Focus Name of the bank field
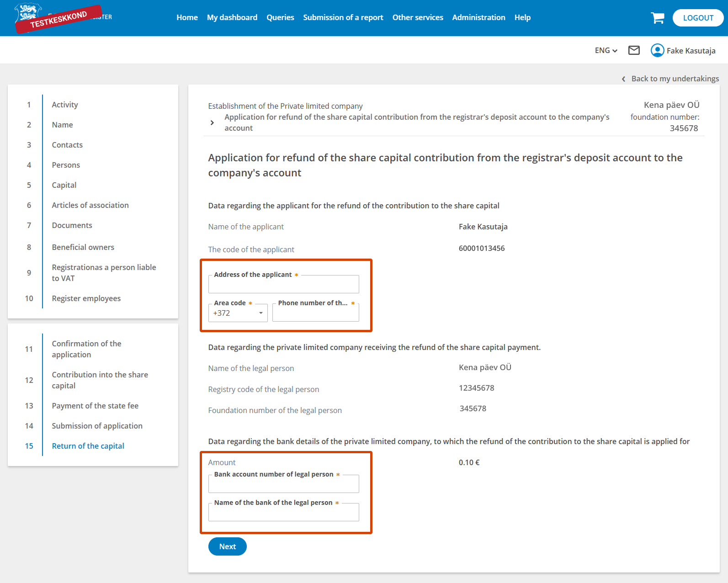The image size is (728, 583). point(284,512)
